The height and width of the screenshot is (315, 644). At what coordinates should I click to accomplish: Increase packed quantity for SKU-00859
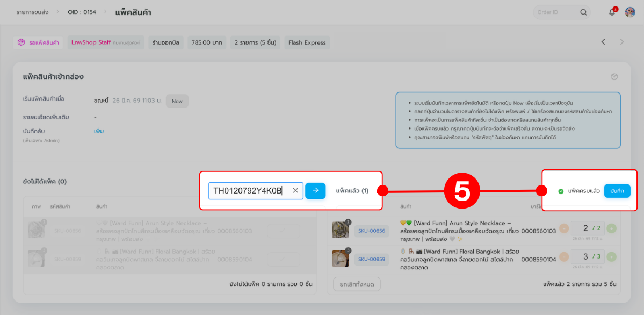click(x=612, y=256)
